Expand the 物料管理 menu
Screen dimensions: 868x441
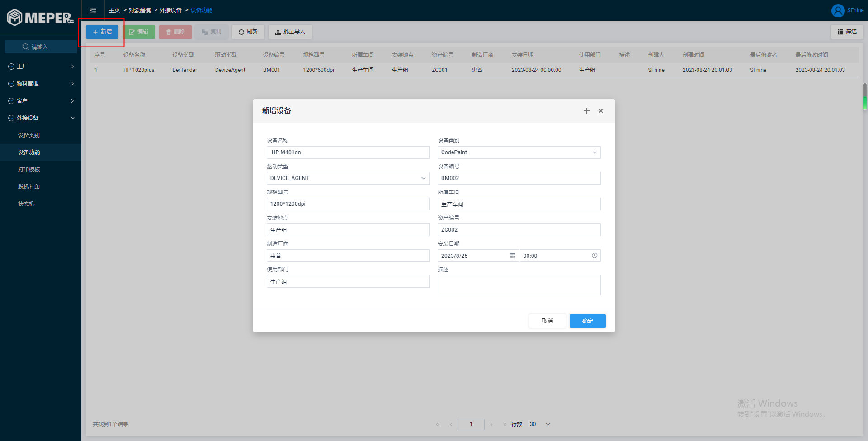click(x=41, y=84)
